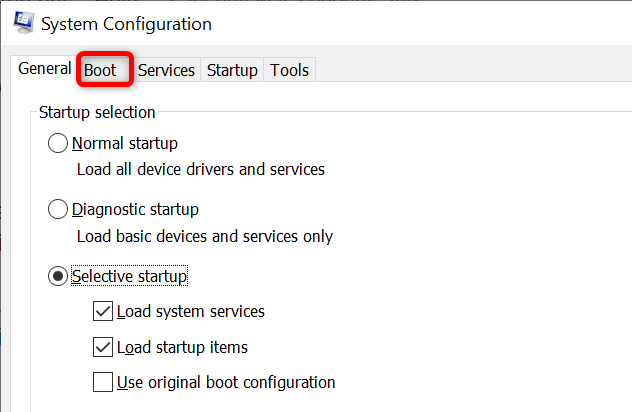
Task: Uncheck the Load system services box
Action: tap(103, 311)
